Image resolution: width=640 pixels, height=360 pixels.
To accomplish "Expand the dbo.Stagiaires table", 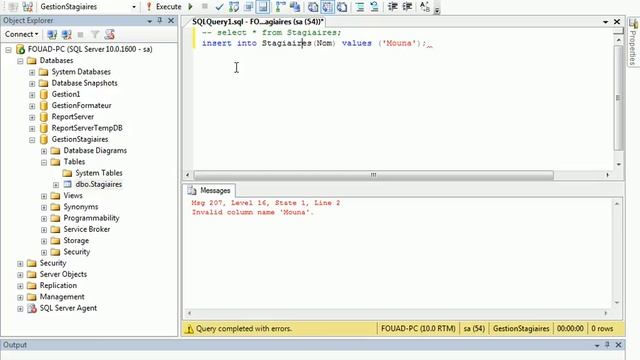I will point(56,185).
